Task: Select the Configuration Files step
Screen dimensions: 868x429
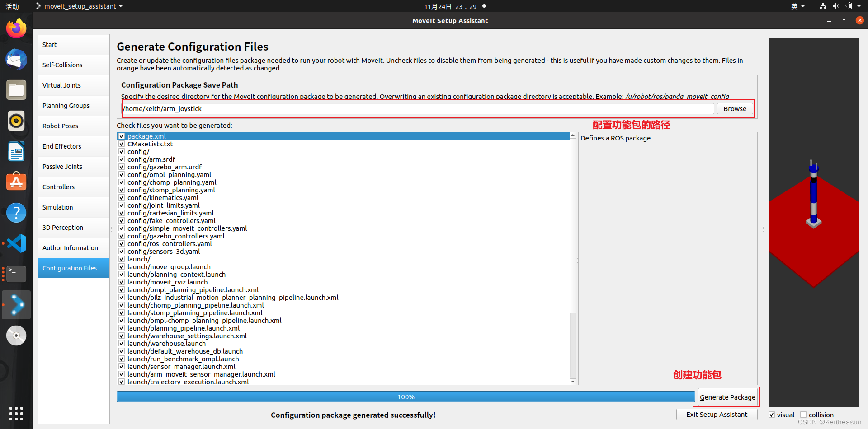Action: [74, 268]
